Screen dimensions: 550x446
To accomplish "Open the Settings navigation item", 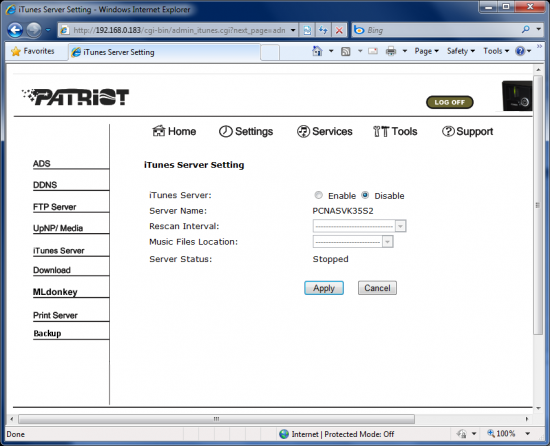I will [246, 131].
